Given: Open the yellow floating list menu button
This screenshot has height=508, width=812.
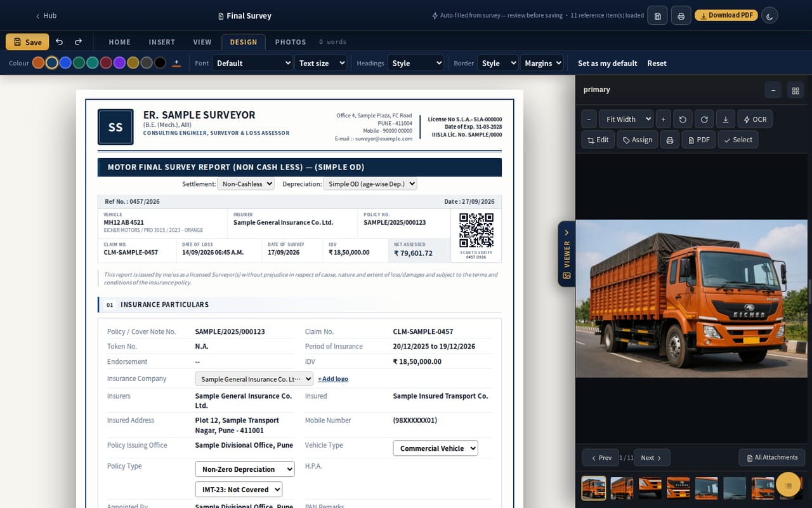Looking at the screenshot, I should pos(789,485).
